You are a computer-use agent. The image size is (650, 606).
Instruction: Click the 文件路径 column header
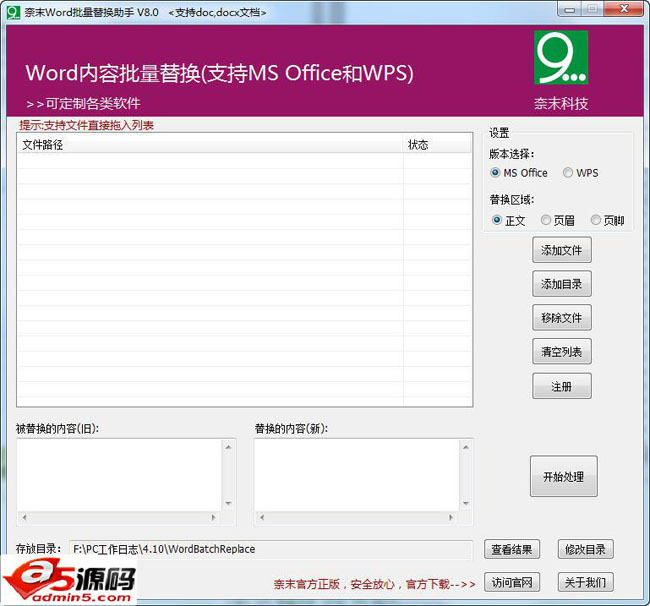(211, 145)
